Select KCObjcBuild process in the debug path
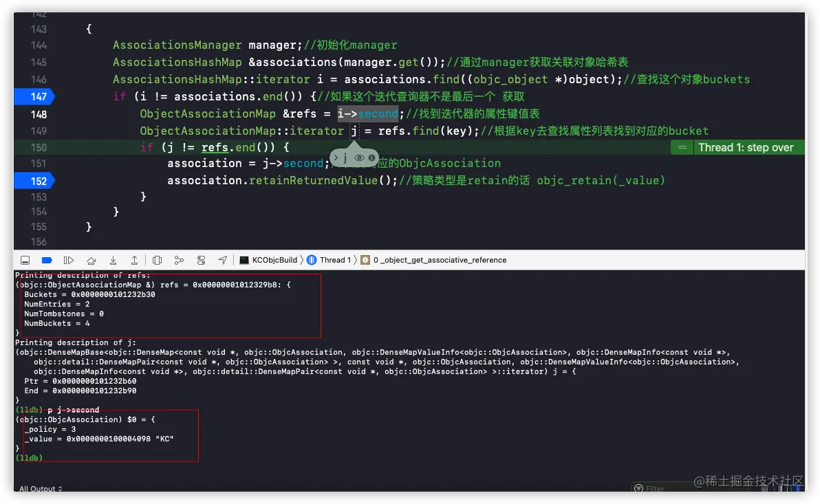The width and height of the screenshot is (820, 504). [268, 260]
